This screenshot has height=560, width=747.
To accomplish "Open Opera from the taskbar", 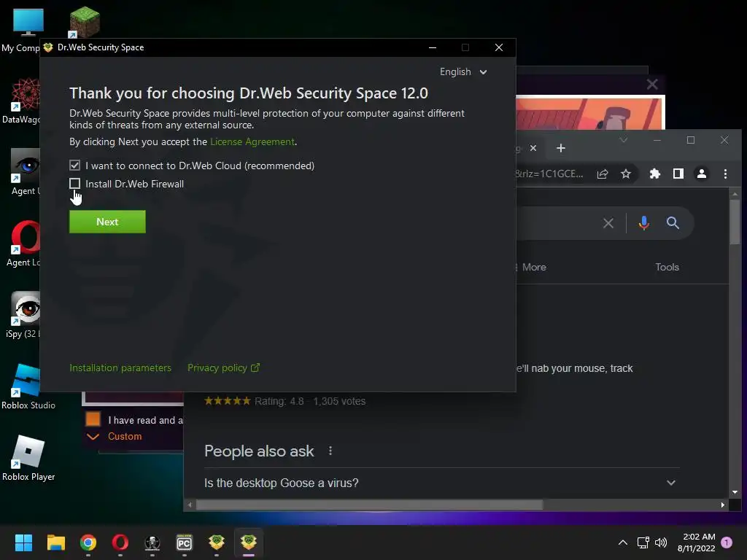I will pos(120,542).
